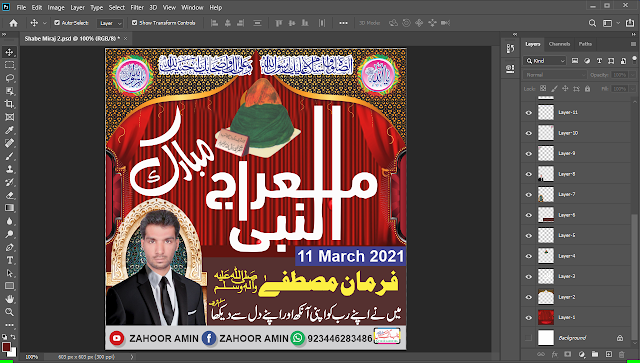Click the swap foreground/background colors arrow
The width and height of the screenshot is (640, 363).
click(13, 337)
